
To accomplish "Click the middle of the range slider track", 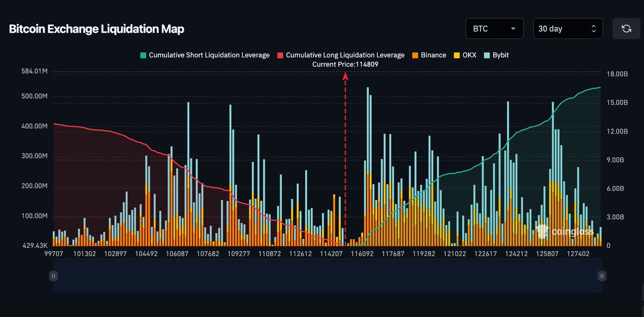I will [x=327, y=276].
